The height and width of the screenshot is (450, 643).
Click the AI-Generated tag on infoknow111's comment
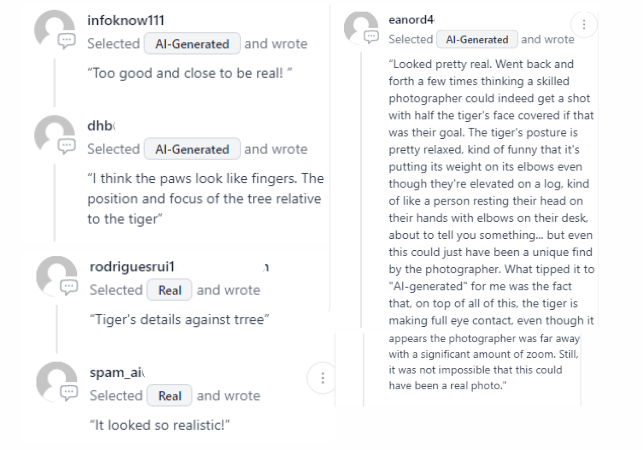(x=192, y=43)
